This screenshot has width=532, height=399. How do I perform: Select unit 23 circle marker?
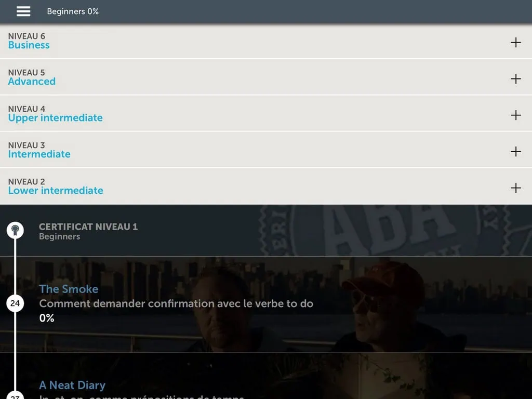[15, 396]
